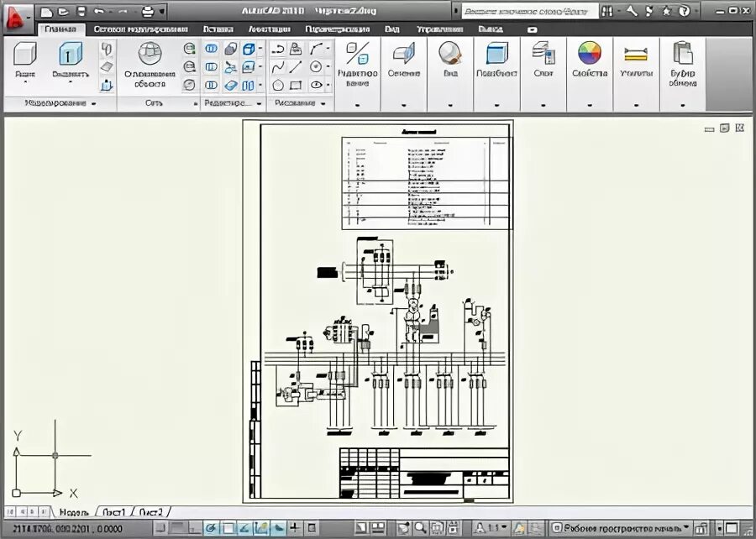Viewport: 756px width, 539px height.
Task: Open the Лист2 layout tab
Action: 151,512
